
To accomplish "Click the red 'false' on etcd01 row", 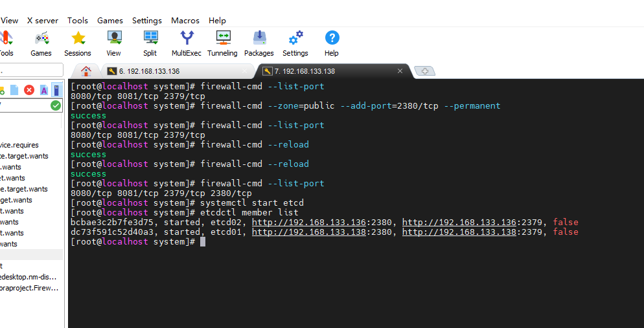I will 566,232.
